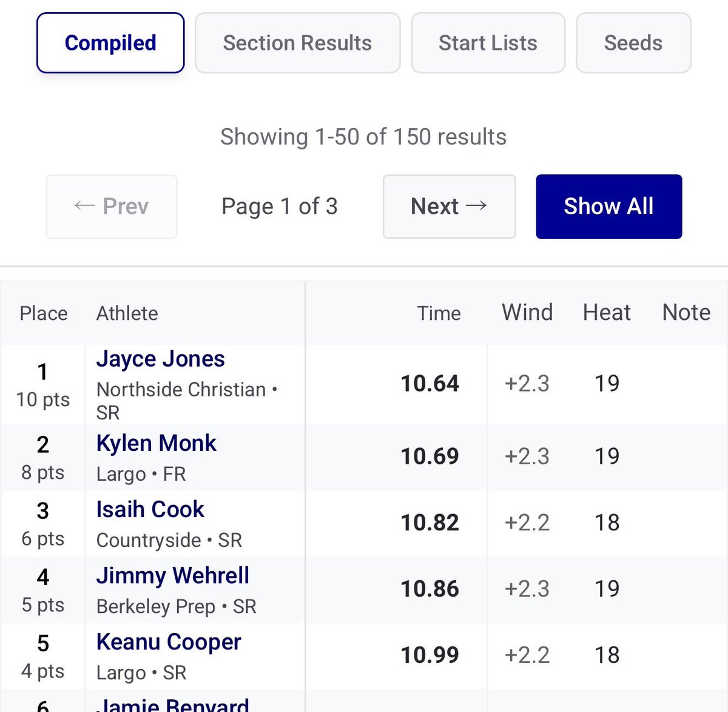
Task: Click wind value in Isaih Cook row
Action: (527, 523)
